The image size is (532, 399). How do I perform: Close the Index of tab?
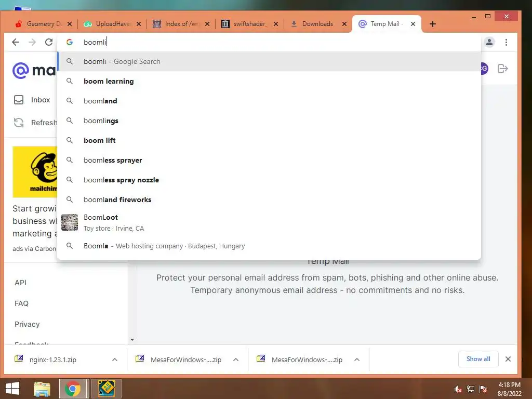[207, 24]
